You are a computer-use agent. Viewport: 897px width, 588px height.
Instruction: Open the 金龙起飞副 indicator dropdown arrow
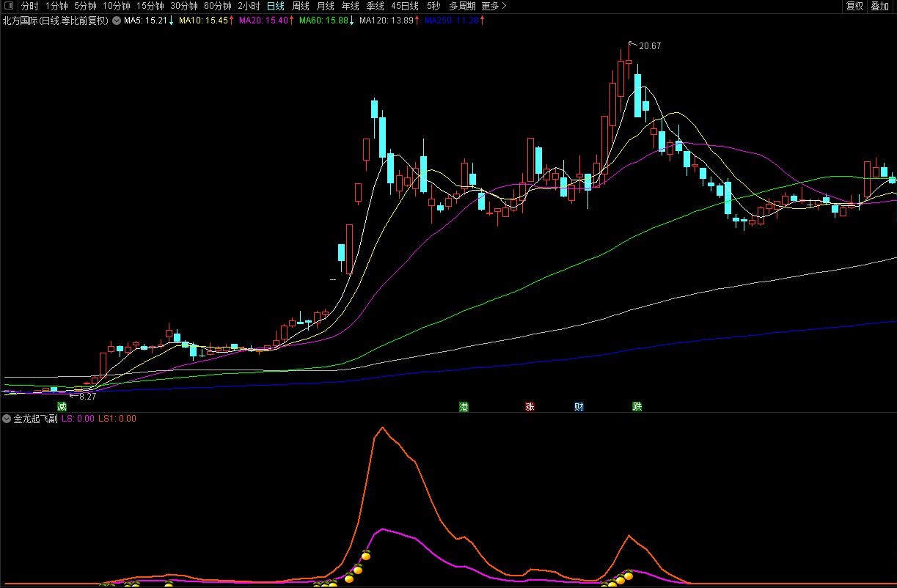click(7, 419)
